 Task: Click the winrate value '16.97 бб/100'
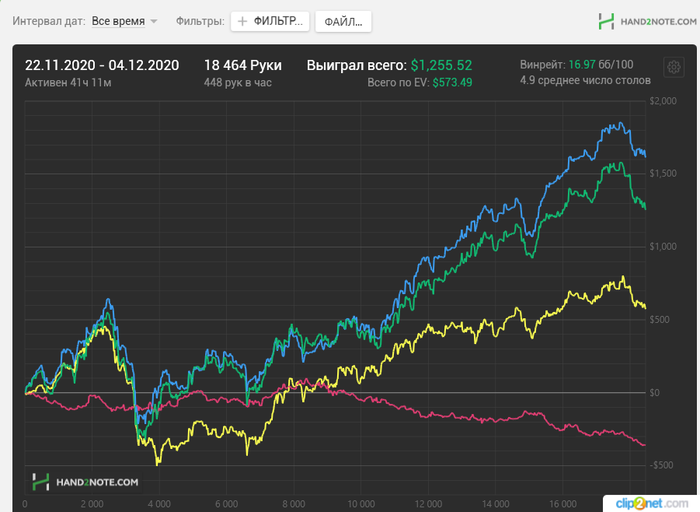click(x=601, y=65)
